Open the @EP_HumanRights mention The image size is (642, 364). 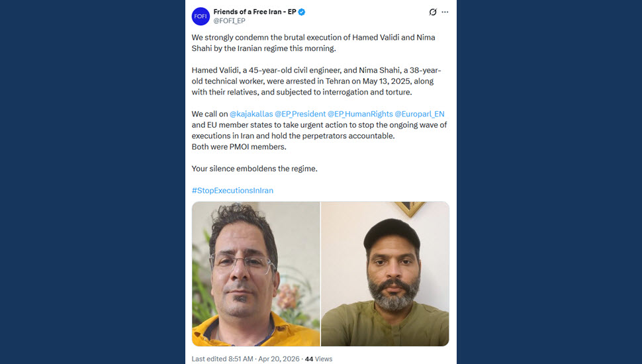point(360,114)
